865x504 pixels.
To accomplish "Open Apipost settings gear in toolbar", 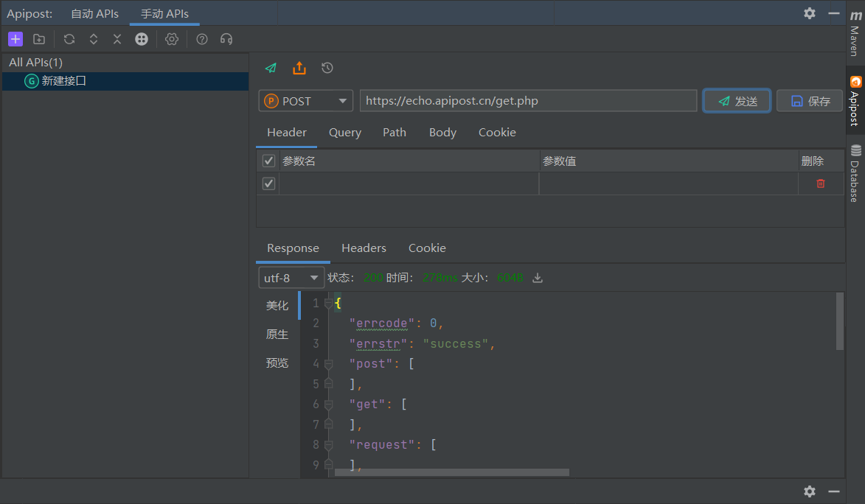I will pyautogui.click(x=172, y=39).
